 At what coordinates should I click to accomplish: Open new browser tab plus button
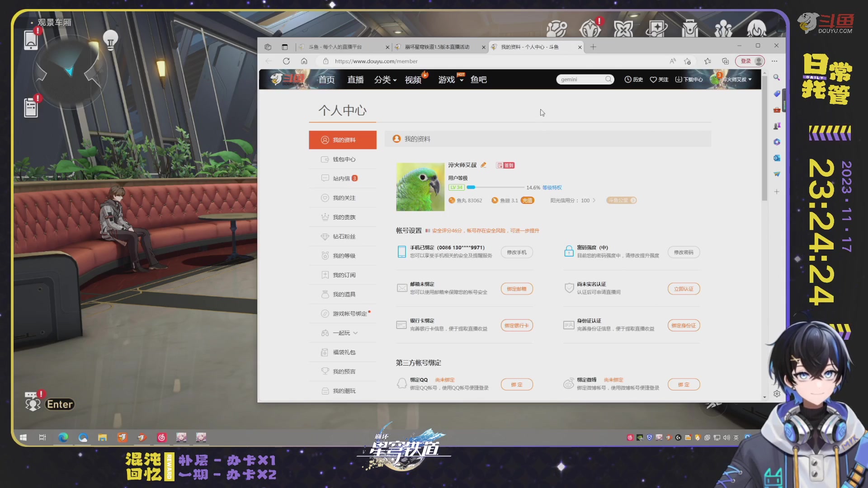click(x=593, y=47)
